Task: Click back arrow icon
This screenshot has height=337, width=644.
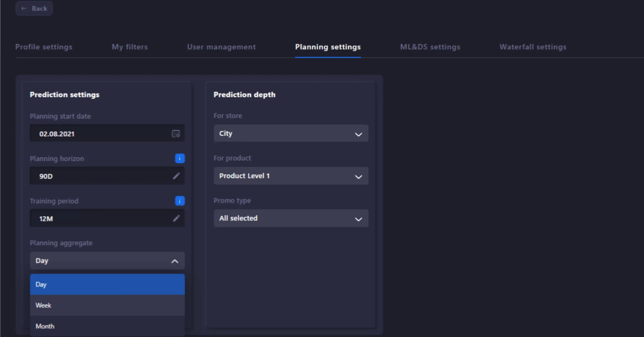Action: [x=24, y=9]
